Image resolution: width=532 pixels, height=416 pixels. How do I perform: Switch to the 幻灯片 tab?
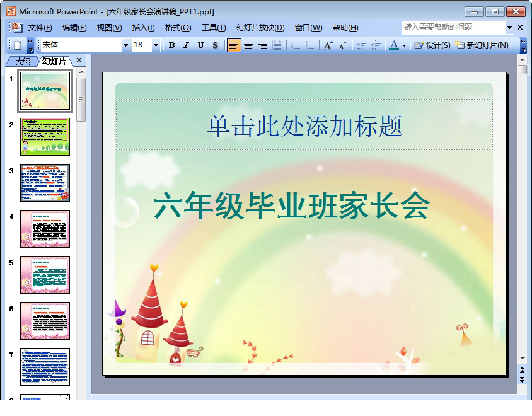pyautogui.click(x=54, y=61)
